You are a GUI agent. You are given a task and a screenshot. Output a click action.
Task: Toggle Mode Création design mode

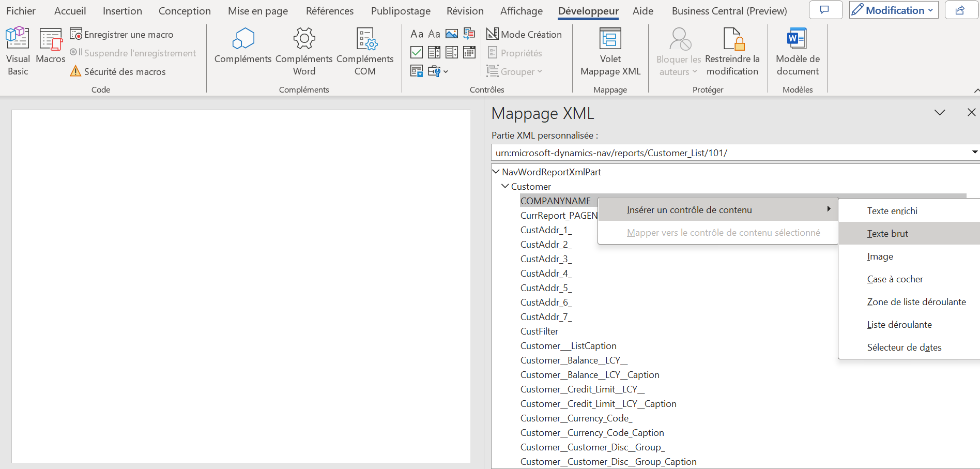(524, 34)
